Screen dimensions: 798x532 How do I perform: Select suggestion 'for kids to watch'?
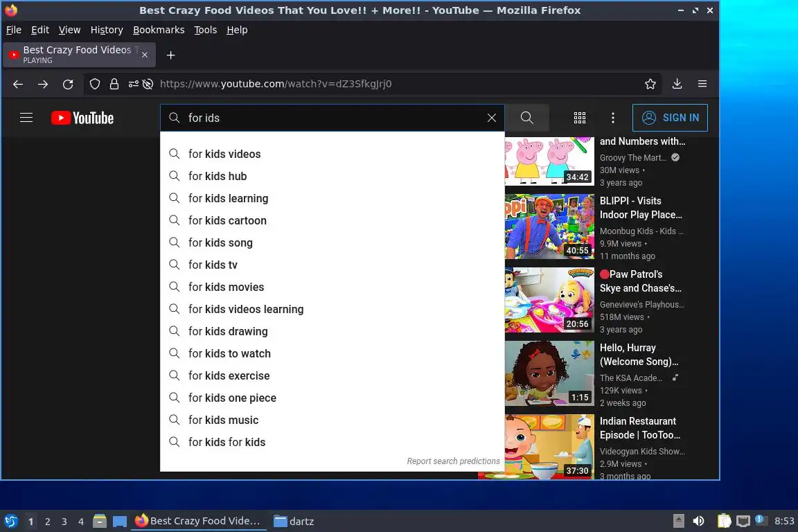332,353
